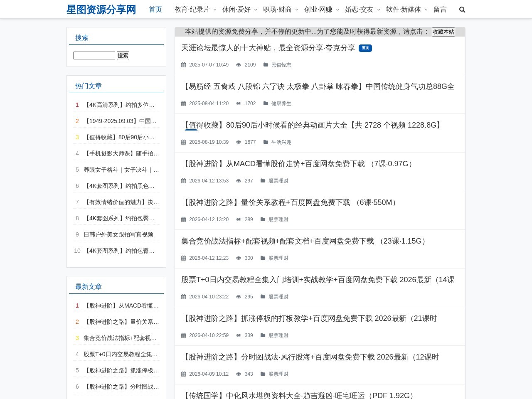Open main list article 集合竞价战法指标+配套视频

tap(305, 241)
